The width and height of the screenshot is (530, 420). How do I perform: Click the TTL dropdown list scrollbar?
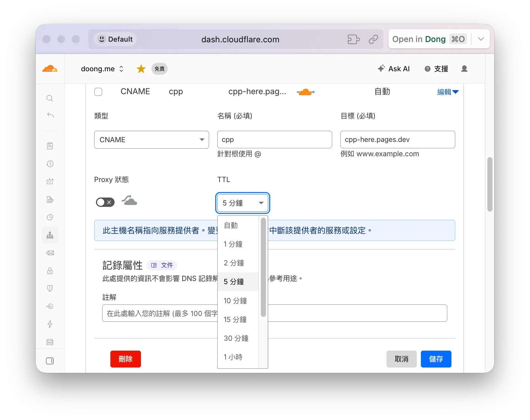tap(263, 267)
